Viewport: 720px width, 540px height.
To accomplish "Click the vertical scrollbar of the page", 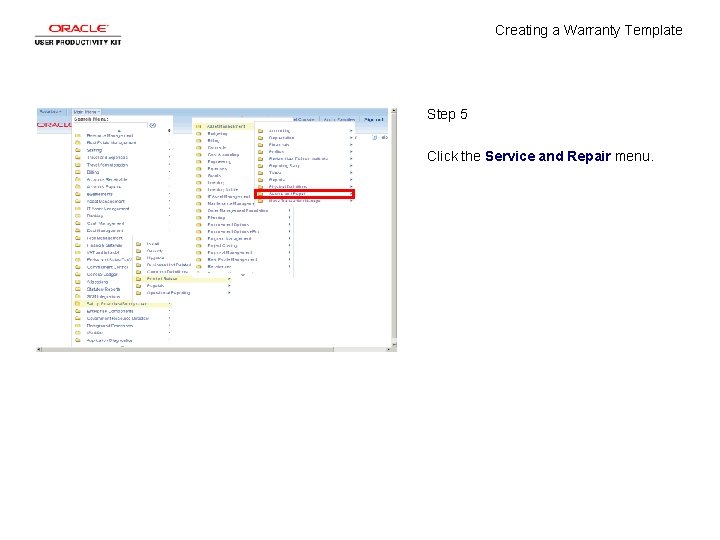I will click(394, 227).
